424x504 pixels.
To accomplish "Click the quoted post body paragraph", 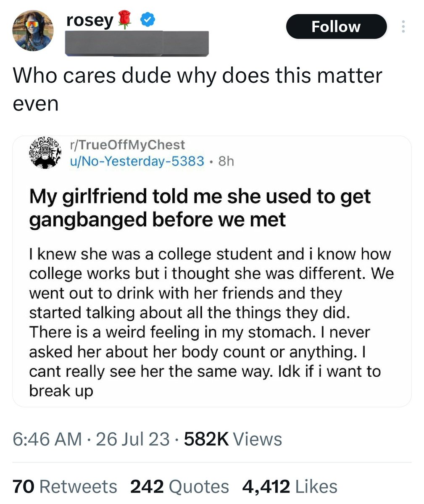I will 210,322.
